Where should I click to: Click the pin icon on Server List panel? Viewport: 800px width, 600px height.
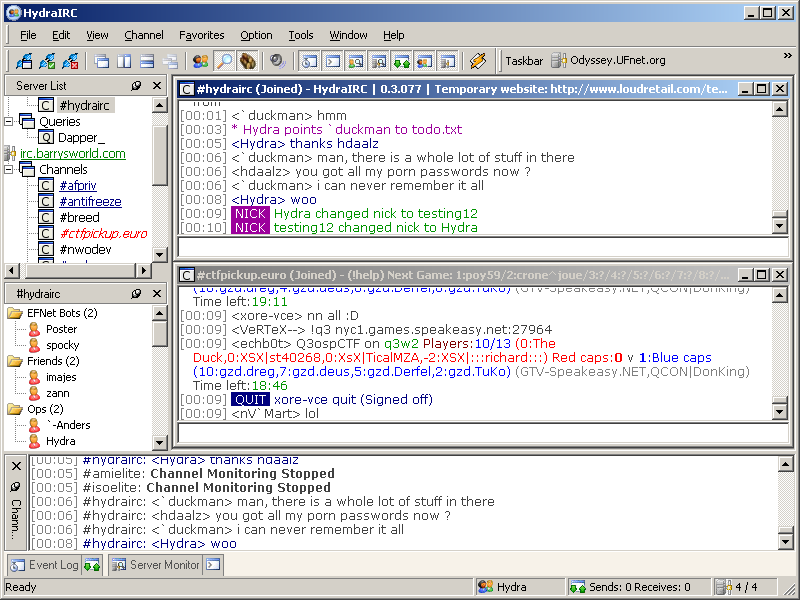click(x=136, y=86)
